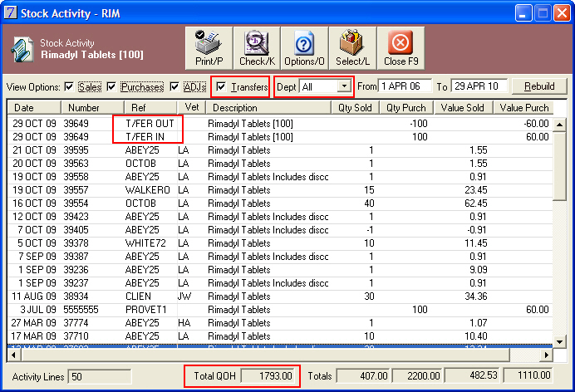Select the row numbered 37774
The image size is (575, 392).
pyautogui.click(x=280, y=323)
